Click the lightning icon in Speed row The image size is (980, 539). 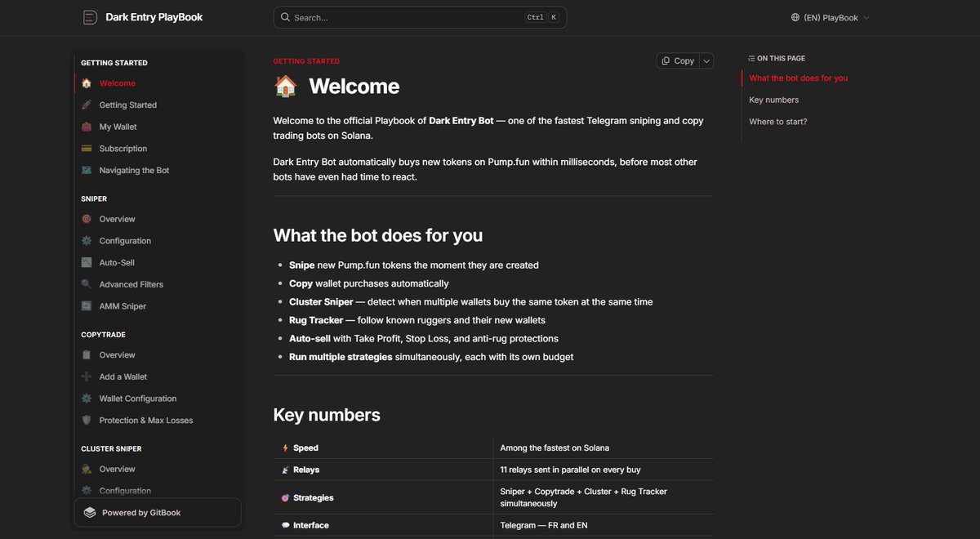tap(285, 448)
